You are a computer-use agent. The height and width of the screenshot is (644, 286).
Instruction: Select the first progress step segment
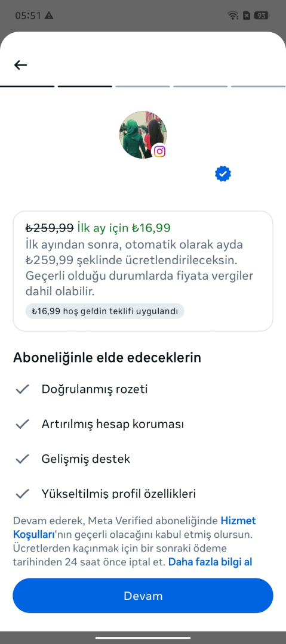coord(27,86)
